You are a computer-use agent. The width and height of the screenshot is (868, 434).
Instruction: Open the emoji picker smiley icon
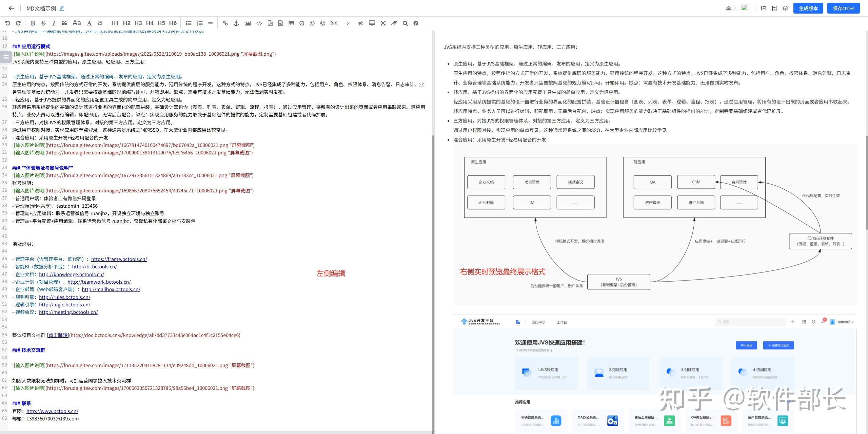[312, 23]
